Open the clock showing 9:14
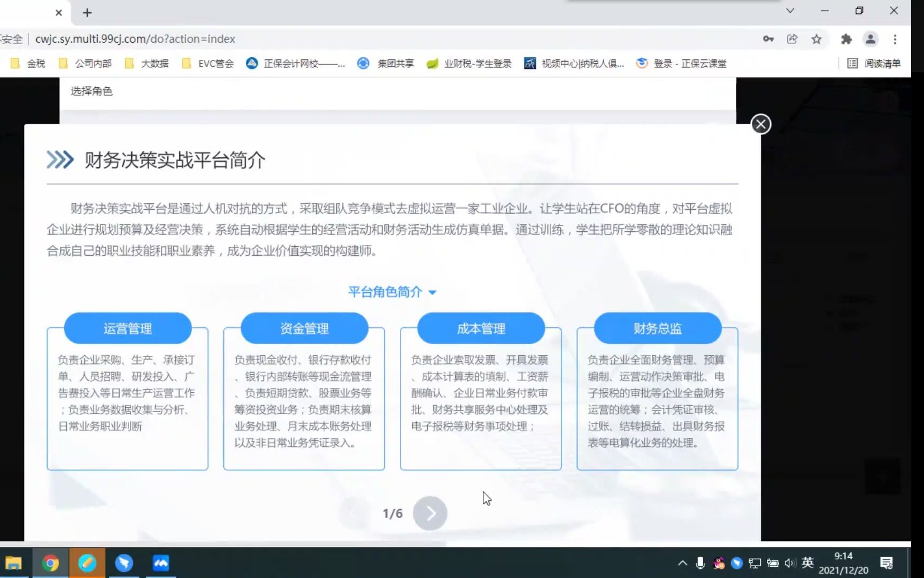This screenshot has width=924, height=578. point(843,563)
